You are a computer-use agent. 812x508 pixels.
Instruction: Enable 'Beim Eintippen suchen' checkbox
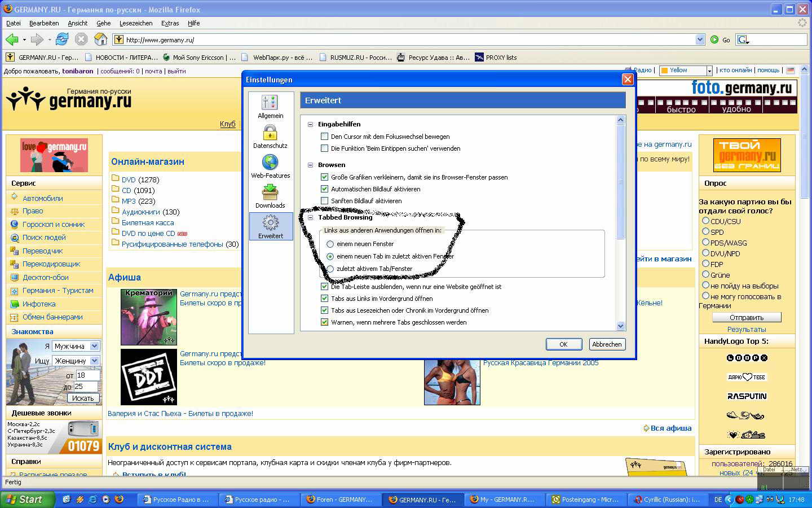click(x=324, y=148)
